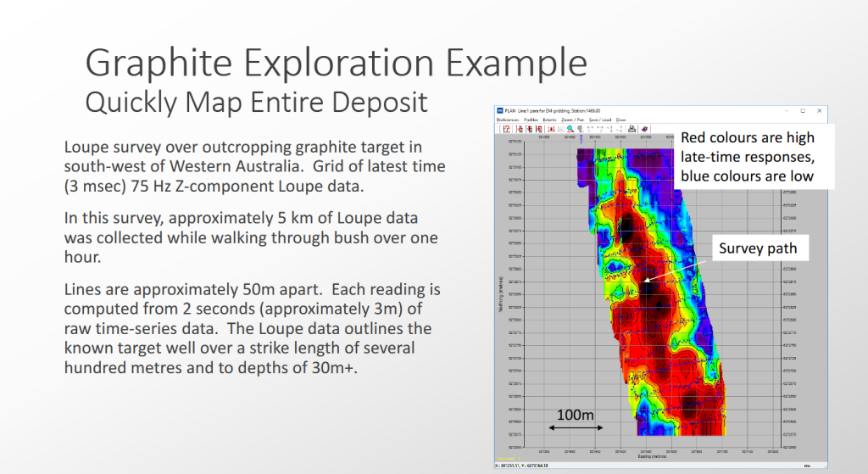Click the first red profile-marker toolbar icon
868x474 pixels.
pos(520,129)
